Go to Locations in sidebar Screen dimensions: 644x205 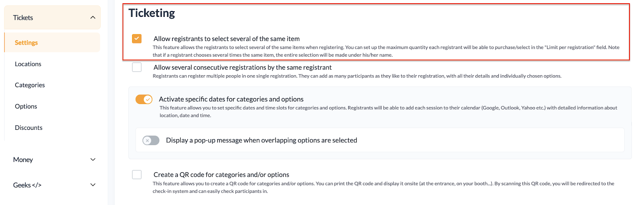tap(28, 64)
